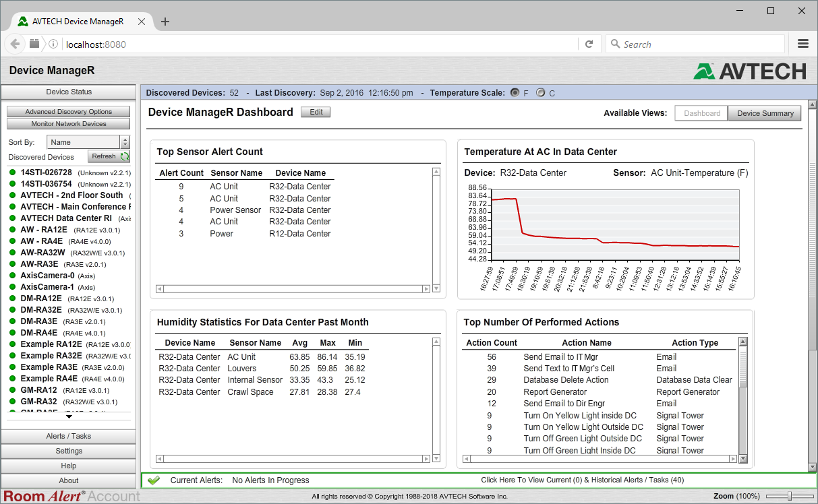The height and width of the screenshot is (504, 818).
Task: Click the site information icon in address bar
Action: click(x=53, y=44)
